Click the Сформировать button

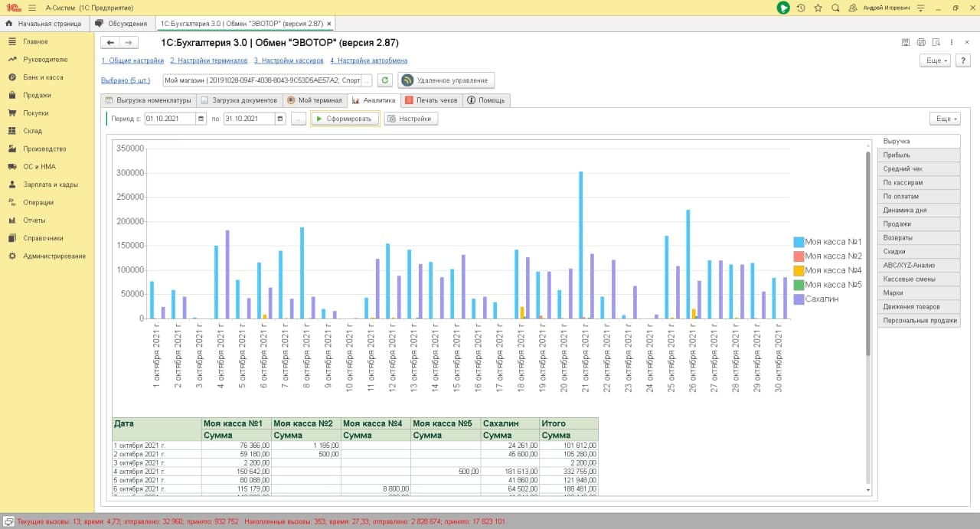click(x=345, y=119)
